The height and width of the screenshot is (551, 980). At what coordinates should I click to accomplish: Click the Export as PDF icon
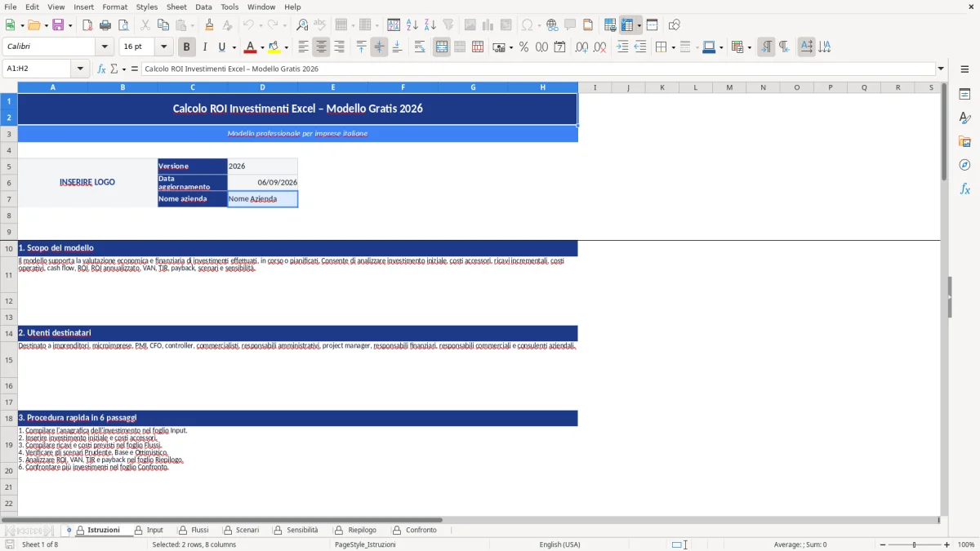87,25
